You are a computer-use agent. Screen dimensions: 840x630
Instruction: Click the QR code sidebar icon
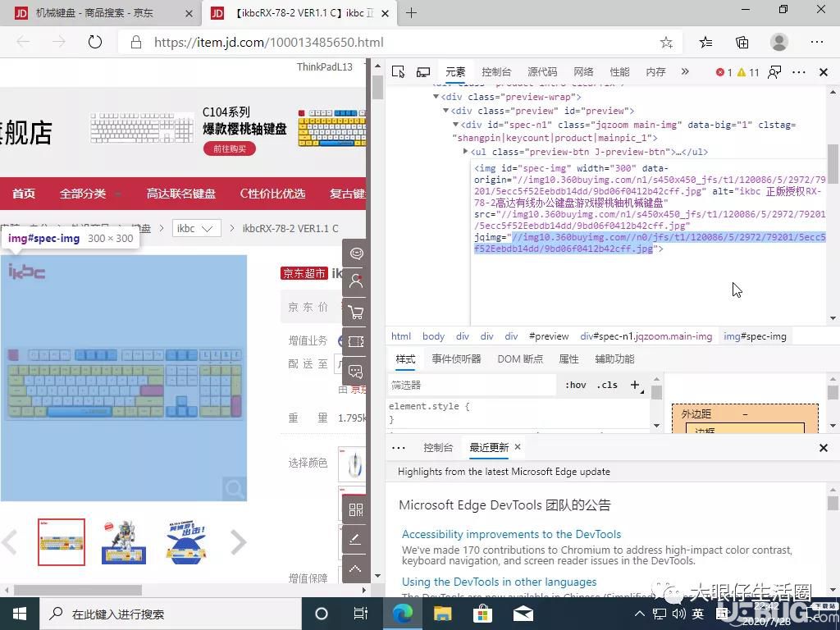pos(356,509)
